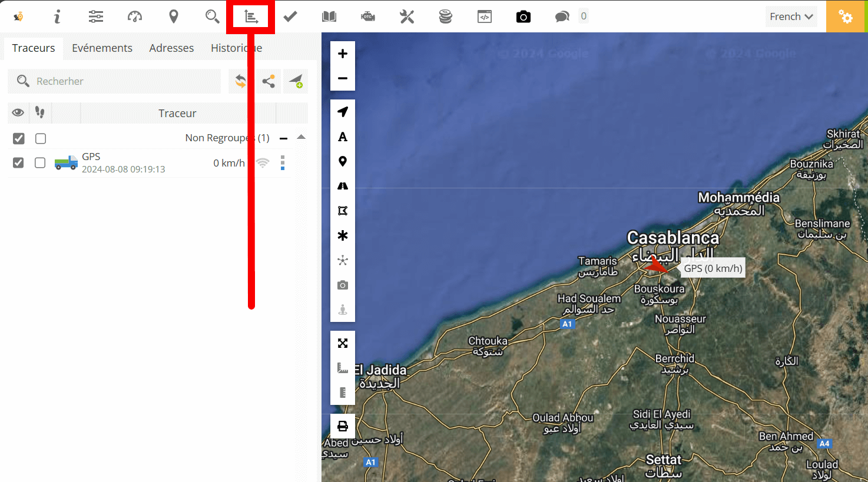Screen dimensions: 868x482
Task: Open the object control code window icon
Action: pos(485,16)
